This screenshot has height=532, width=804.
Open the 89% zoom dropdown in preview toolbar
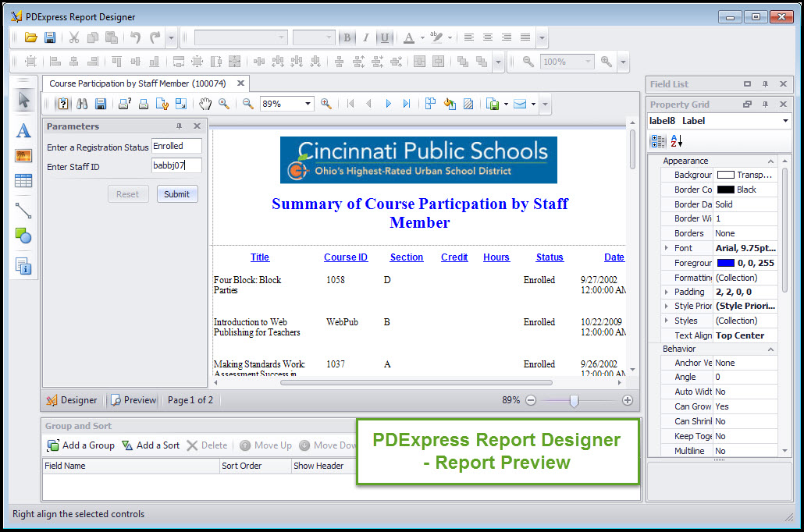pyautogui.click(x=308, y=104)
